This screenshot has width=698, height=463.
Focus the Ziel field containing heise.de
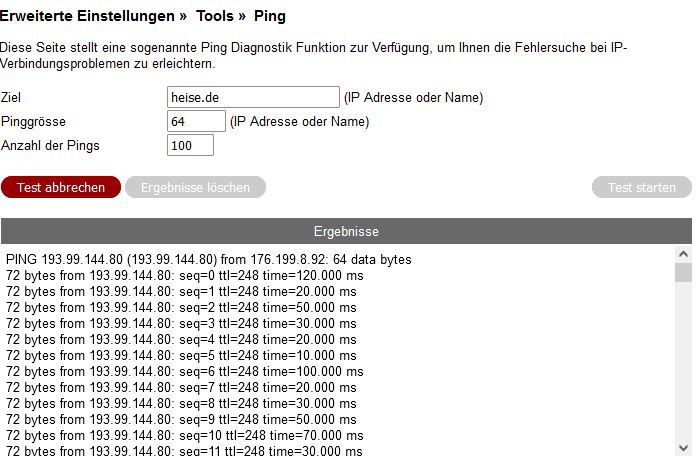pos(253,97)
